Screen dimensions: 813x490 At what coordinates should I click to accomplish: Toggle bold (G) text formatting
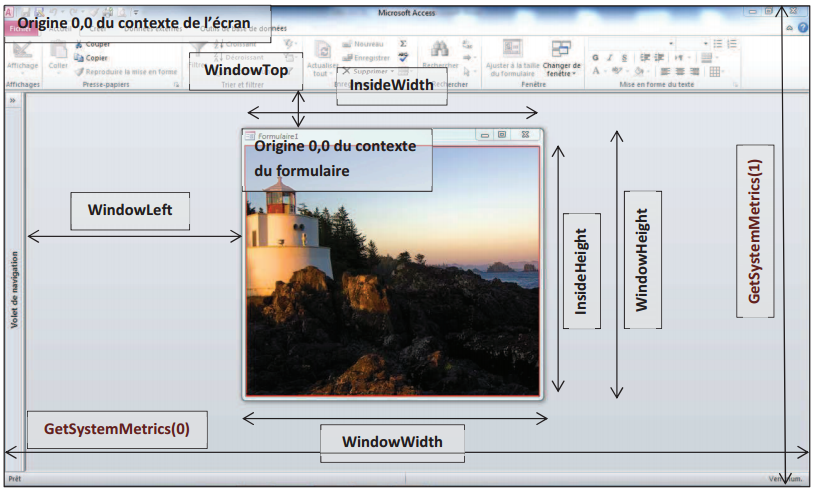point(595,58)
